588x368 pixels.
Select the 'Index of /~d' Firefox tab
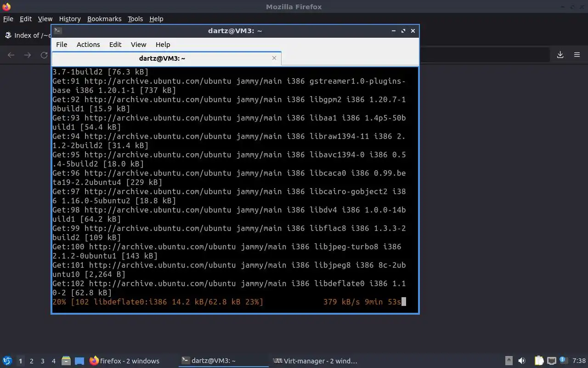point(28,35)
